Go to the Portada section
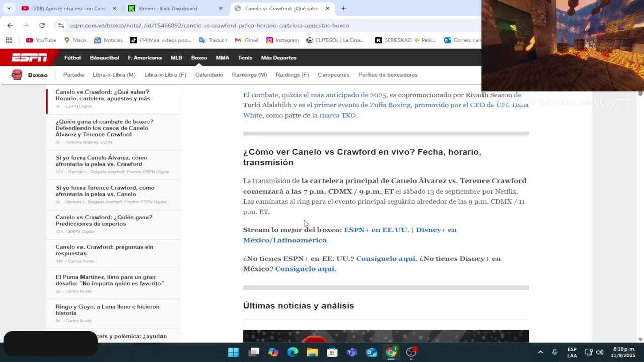Screen dimensions: 644x362 click(x=73, y=75)
